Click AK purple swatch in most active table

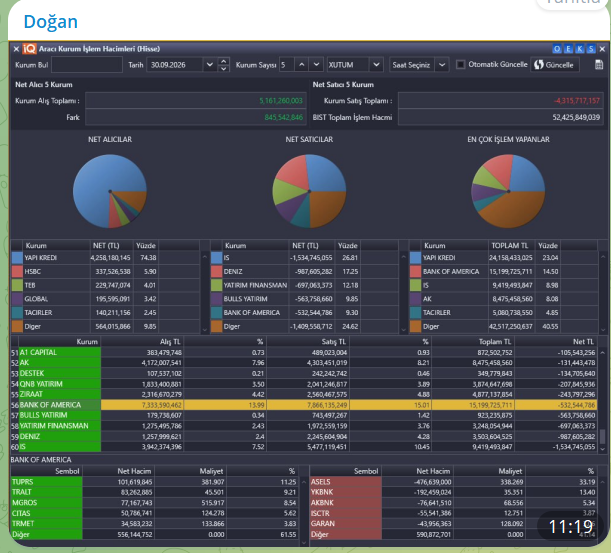pyautogui.click(x=416, y=299)
